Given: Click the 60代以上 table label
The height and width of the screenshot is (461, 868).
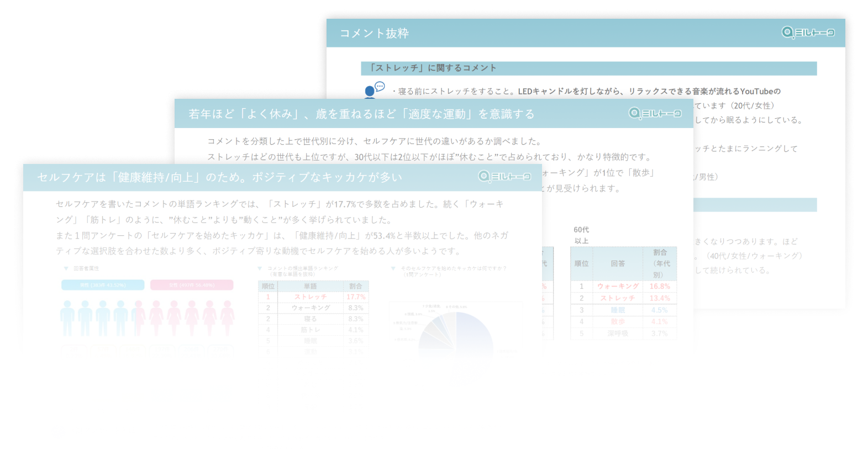Looking at the screenshot, I should (x=581, y=235).
